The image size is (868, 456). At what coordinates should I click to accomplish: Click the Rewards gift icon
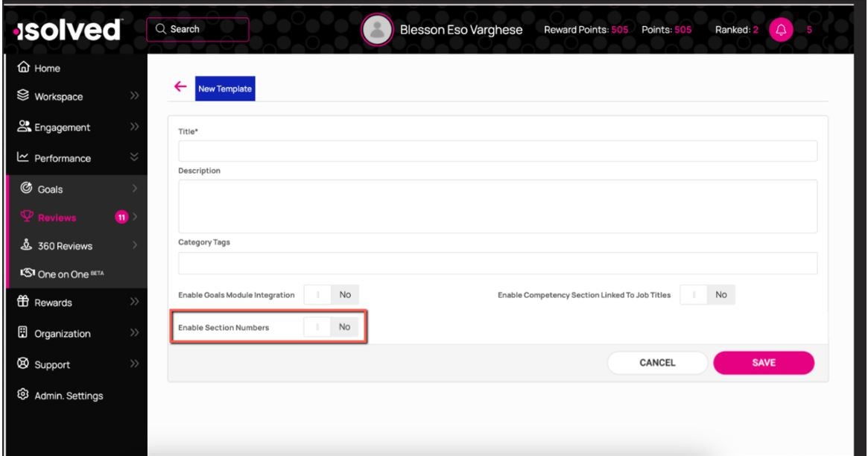point(22,302)
